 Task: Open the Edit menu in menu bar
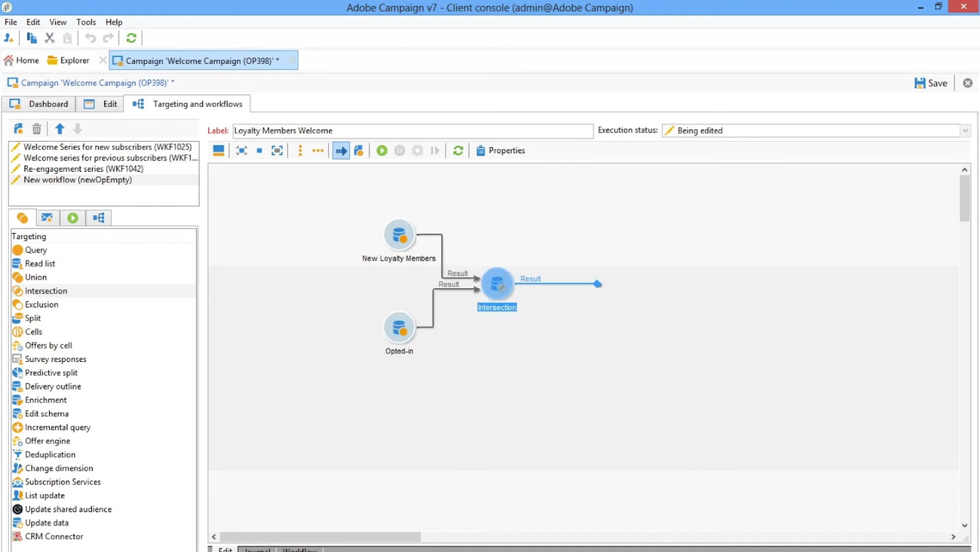coord(33,22)
